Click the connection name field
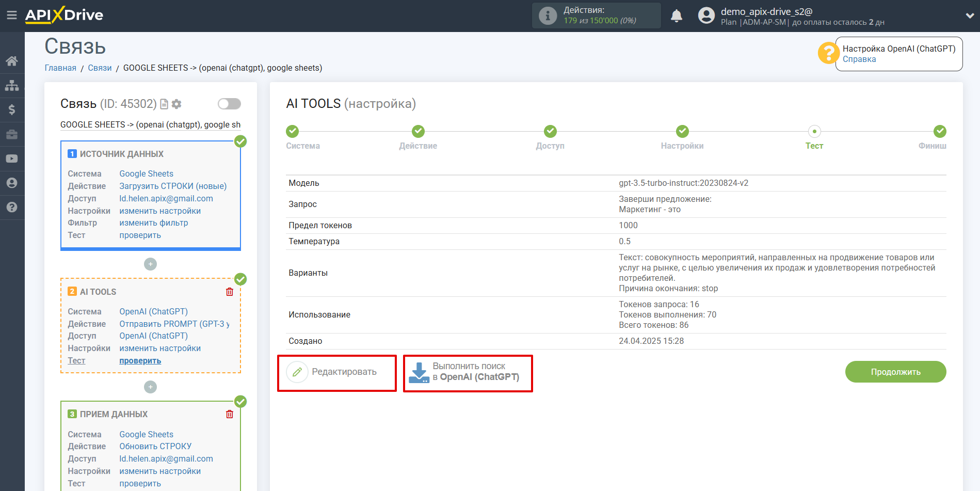The height and width of the screenshot is (491, 980). coord(150,125)
